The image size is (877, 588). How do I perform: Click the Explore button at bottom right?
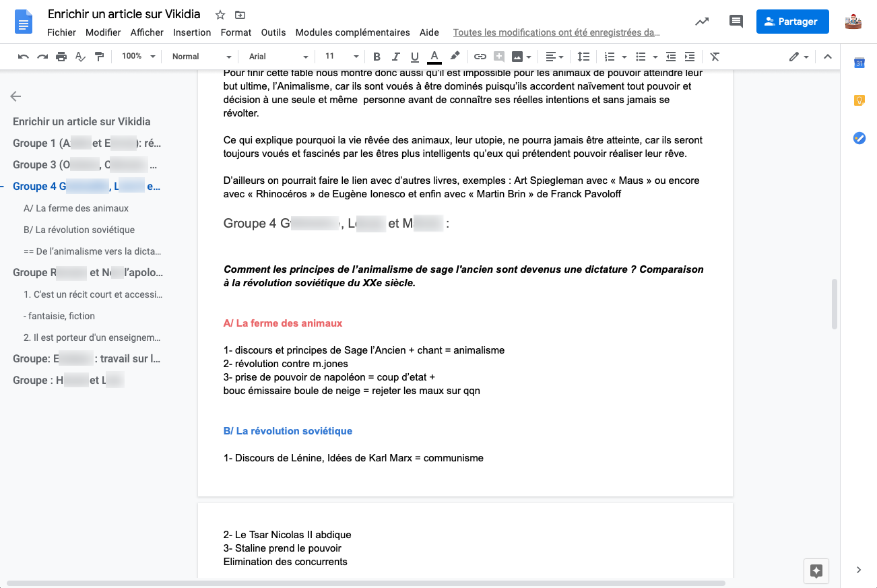(x=816, y=571)
